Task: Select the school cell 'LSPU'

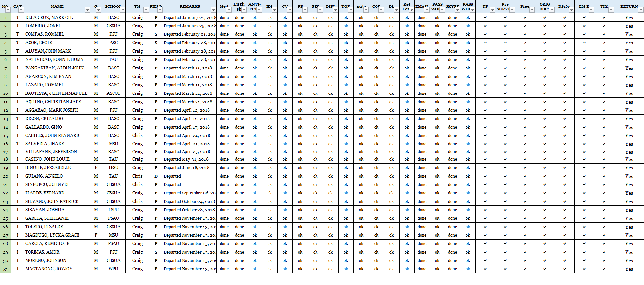Action: 113,210
